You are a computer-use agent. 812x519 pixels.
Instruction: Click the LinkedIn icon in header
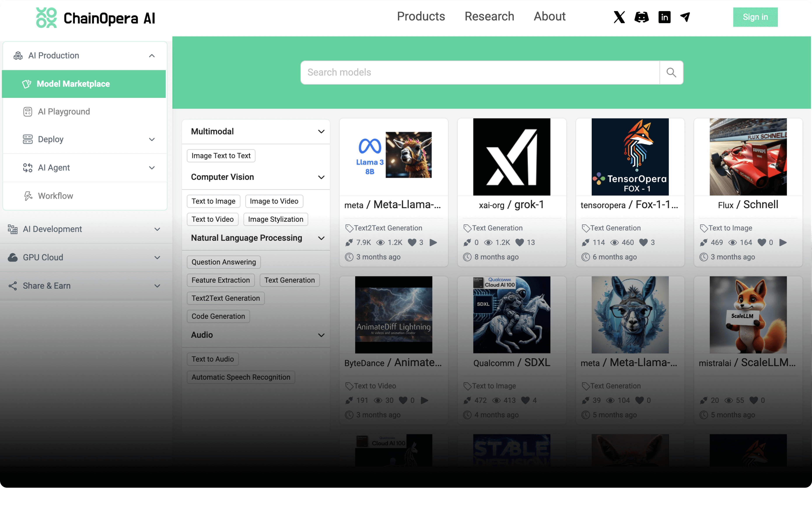pos(664,17)
